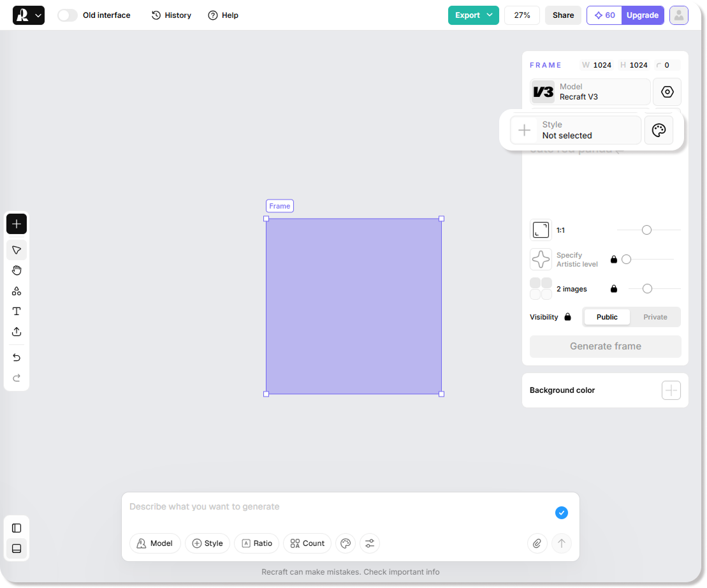Open the History menu
The height and width of the screenshot is (588, 707).
171,15
